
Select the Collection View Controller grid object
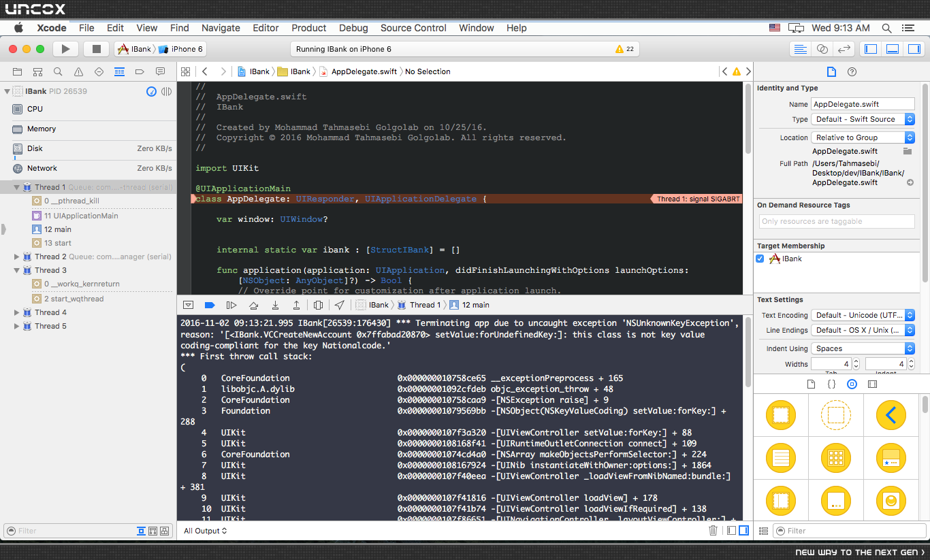click(835, 458)
